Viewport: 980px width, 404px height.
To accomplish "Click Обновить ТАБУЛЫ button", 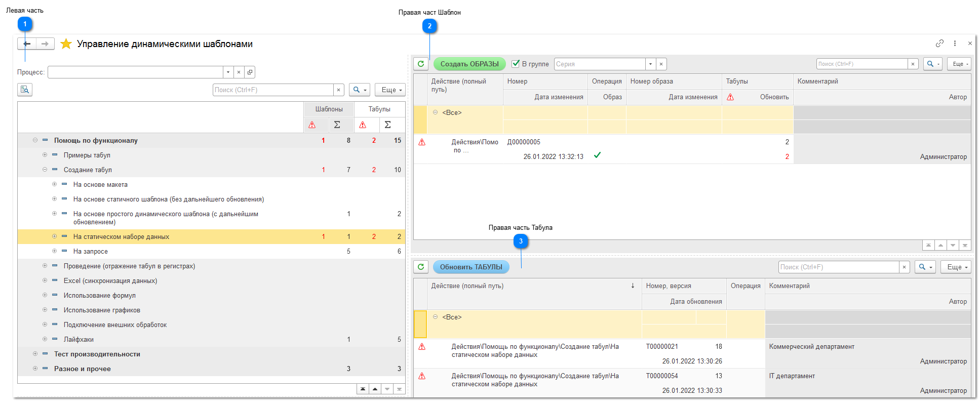I will 471,267.
